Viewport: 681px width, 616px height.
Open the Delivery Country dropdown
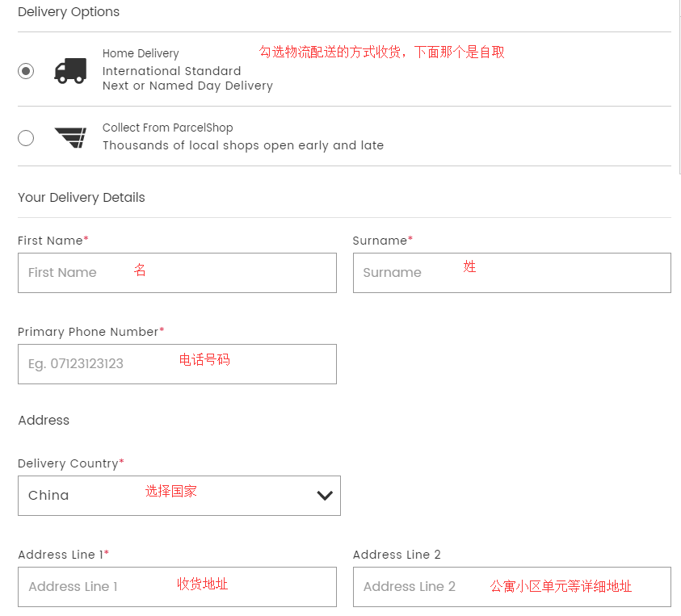[179, 496]
